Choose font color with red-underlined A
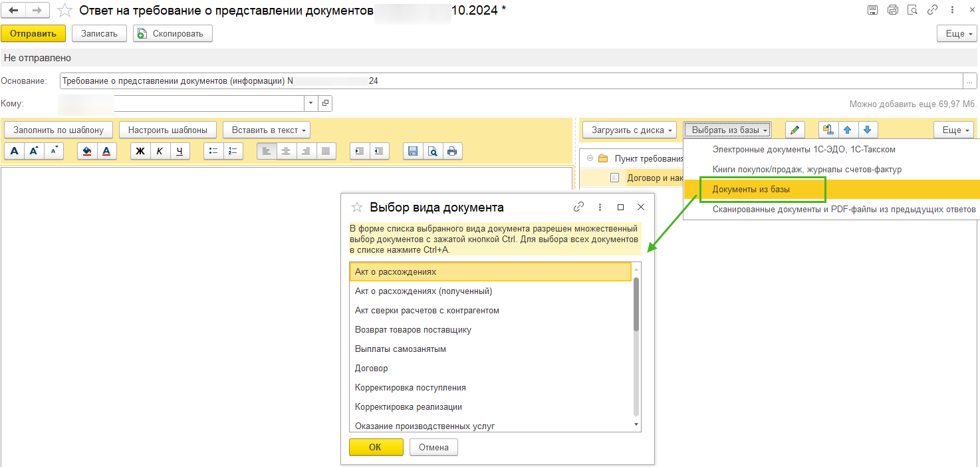 (x=107, y=151)
